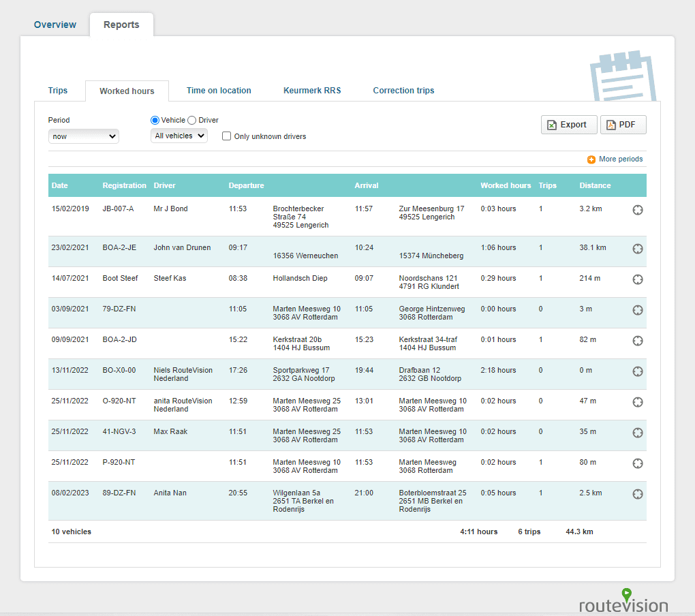Viewport: 695px width, 616px height.
Task: Open the Period dropdown set to now
Action: [83, 136]
